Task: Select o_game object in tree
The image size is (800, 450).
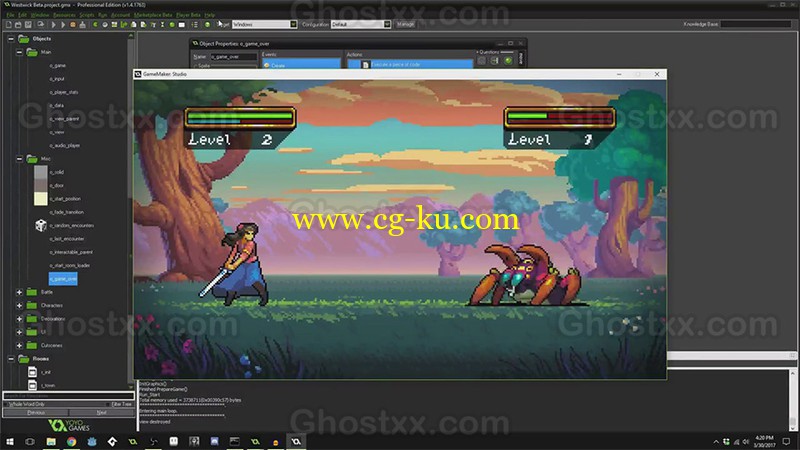Action: (58, 66)
